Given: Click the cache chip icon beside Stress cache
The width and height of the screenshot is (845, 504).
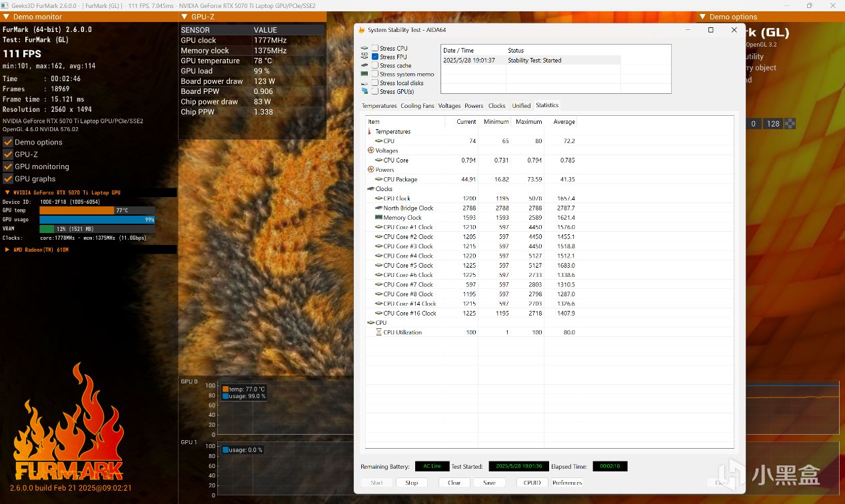Looking at the screenshot, I should point(364,65).
